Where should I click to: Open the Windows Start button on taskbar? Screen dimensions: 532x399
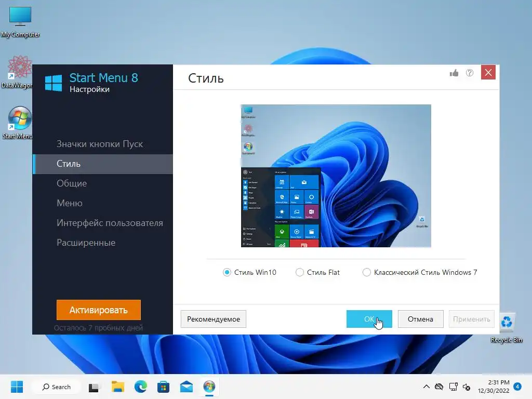17,387
